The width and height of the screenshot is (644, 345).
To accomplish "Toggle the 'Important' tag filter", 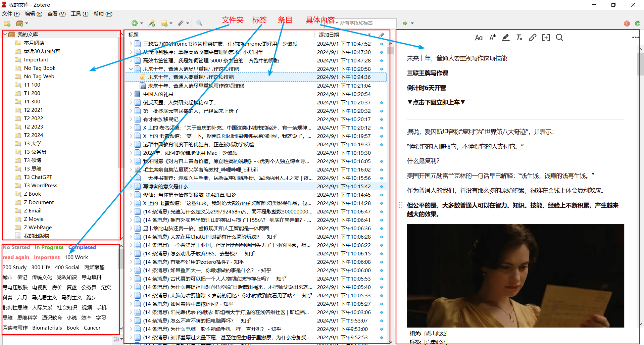I will click(x=47, y=257).
